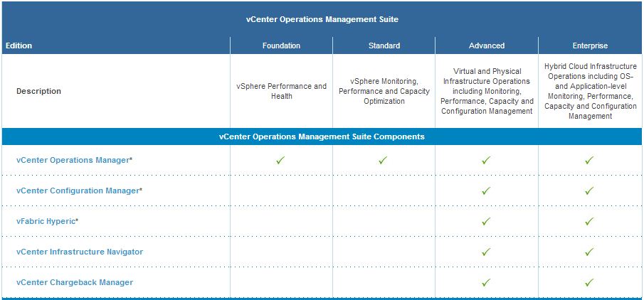Click Advanced checkmark for vFabric Hyperic
The height and width of the screenshot is (300, 644).
coord(486,222)
